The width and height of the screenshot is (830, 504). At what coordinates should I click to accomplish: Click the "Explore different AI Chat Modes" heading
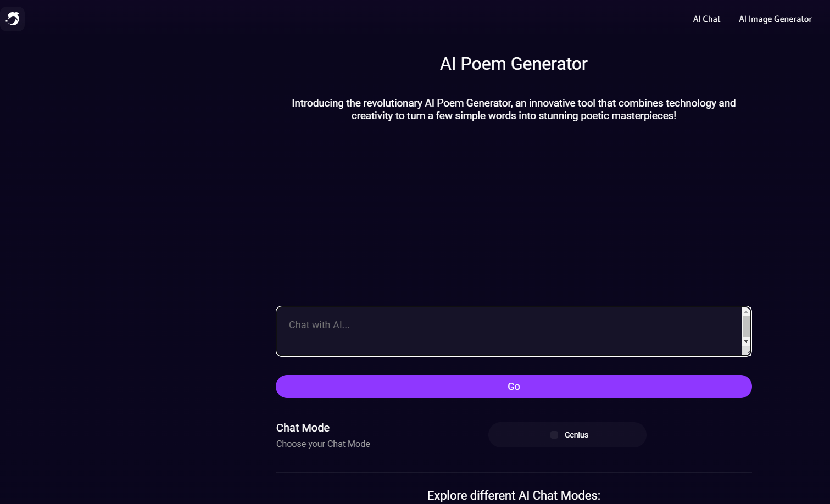tap(514, 495)
